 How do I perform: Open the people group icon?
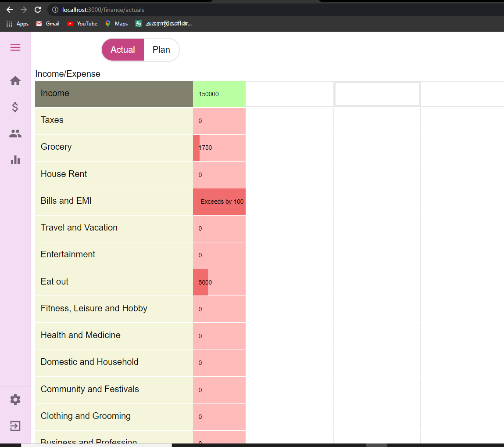(15, 133)
